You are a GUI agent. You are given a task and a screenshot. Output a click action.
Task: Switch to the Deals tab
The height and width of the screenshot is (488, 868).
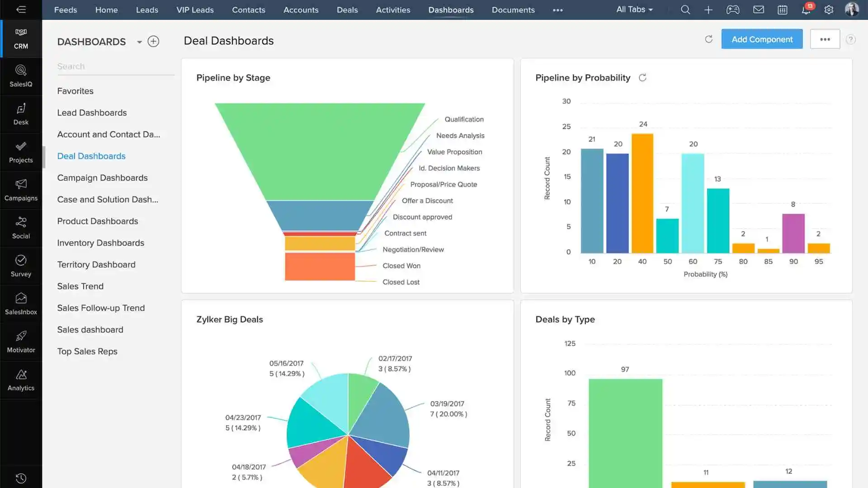pos(347,10)
